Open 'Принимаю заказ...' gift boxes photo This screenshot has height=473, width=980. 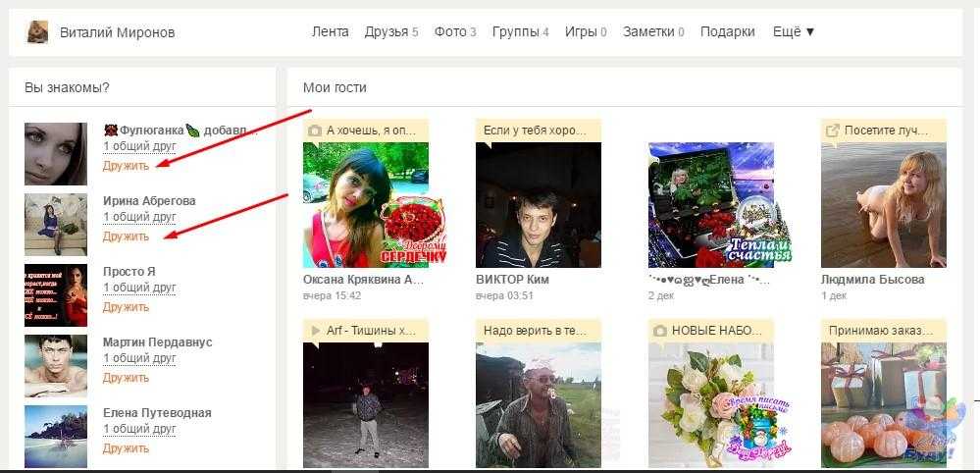(883, 403)
